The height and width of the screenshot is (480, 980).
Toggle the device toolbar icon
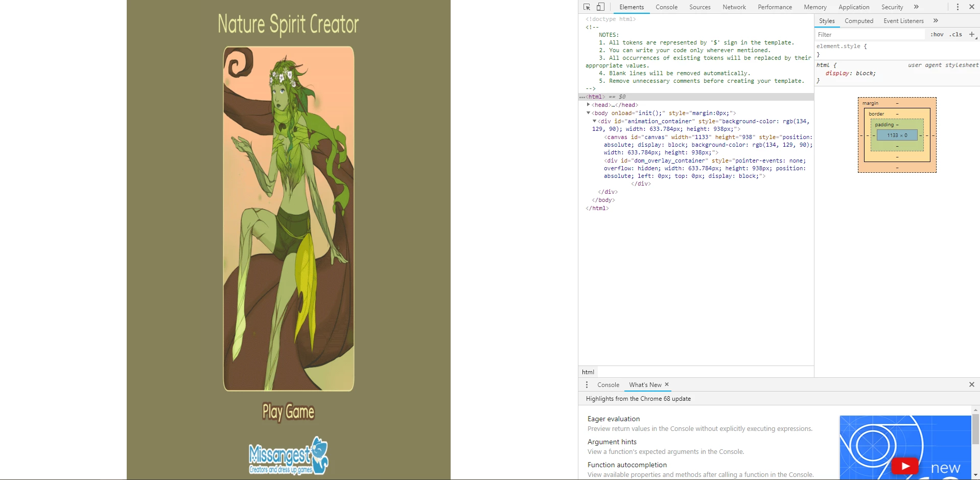(600, 7)
